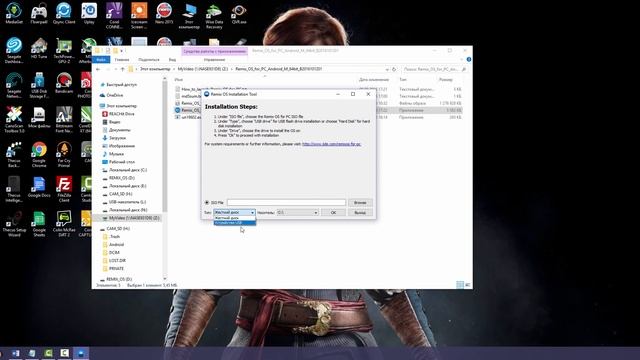Open the Corel CONNECT desktop icon
The image size is (640, 360).
pos(114,16)
